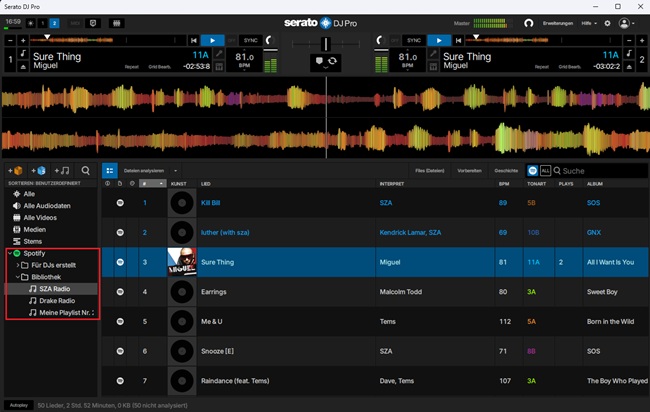The height and width of the screenshot is (412, 650).
Task: Click deck 2 microphone icon
Action: coord(433,53)
